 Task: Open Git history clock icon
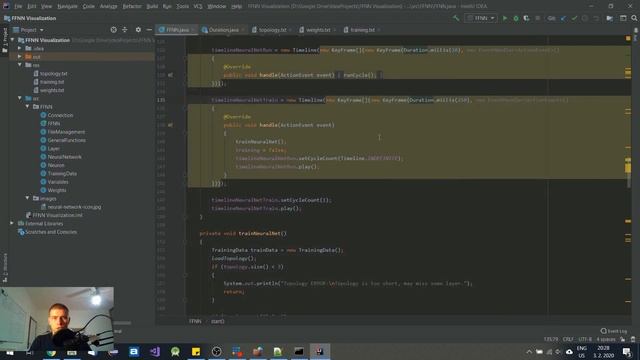(x=585, y=18)
